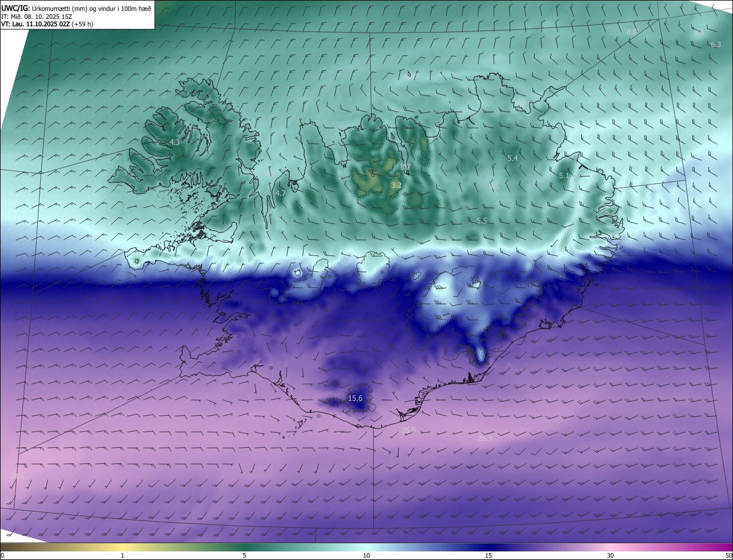733x560 pixels.
Task: Click the 1 tick on the colour scale
Action: (x=123, y=555)
